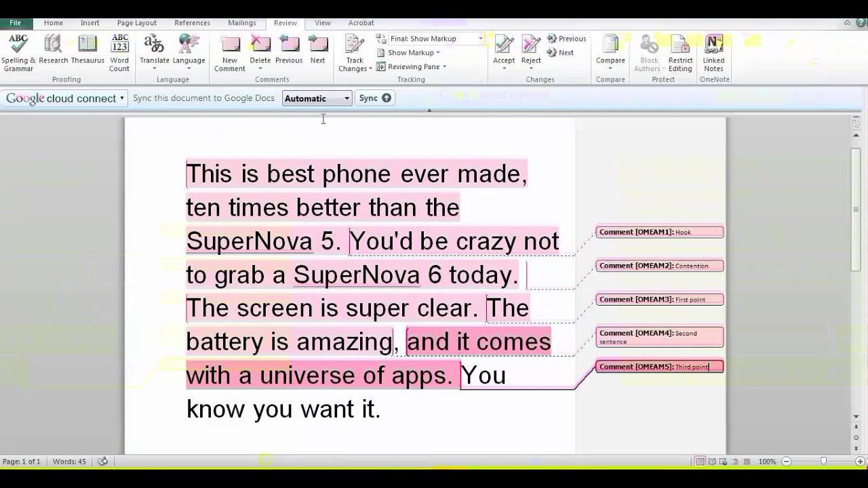Switch to Draft view
The width and height of the screenshot is (868, 488).
coord(746,462)
